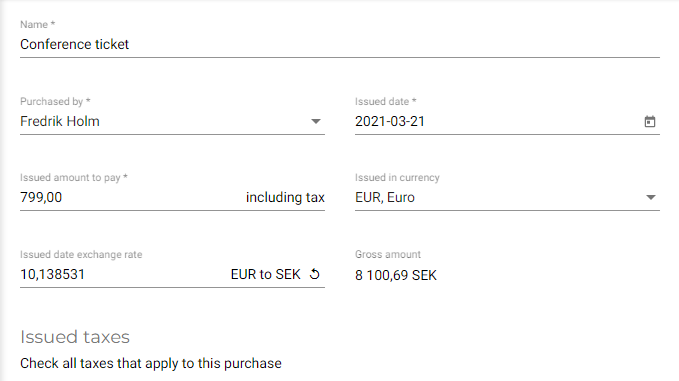Click the Issued taxes heading
Screen dimensions: 679x381
tap(75, 337)
